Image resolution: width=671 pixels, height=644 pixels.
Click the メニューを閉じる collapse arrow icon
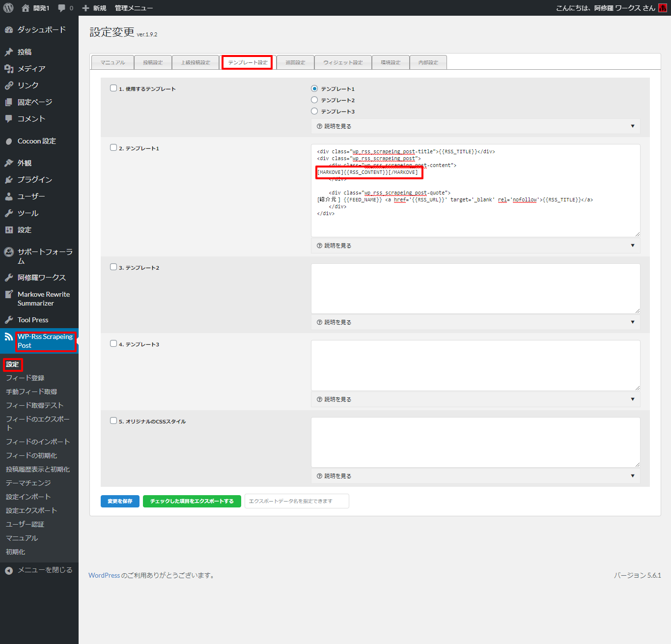pos(9,570)
